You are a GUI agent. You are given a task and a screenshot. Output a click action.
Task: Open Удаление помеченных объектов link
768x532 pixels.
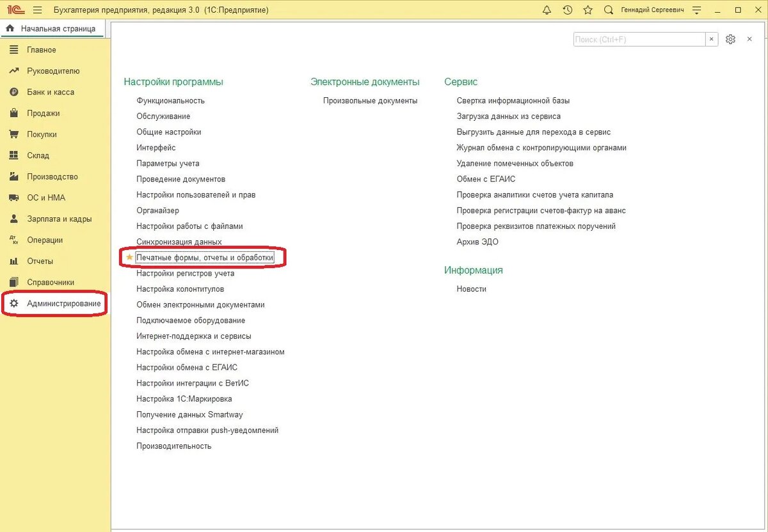[x=515, y=163]
